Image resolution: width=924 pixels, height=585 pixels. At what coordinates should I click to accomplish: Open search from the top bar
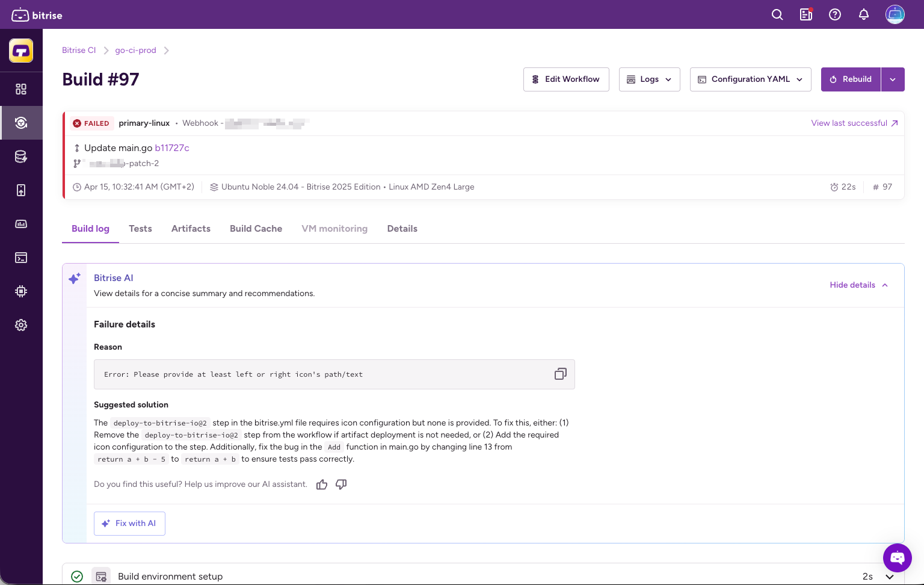[777, 14]
